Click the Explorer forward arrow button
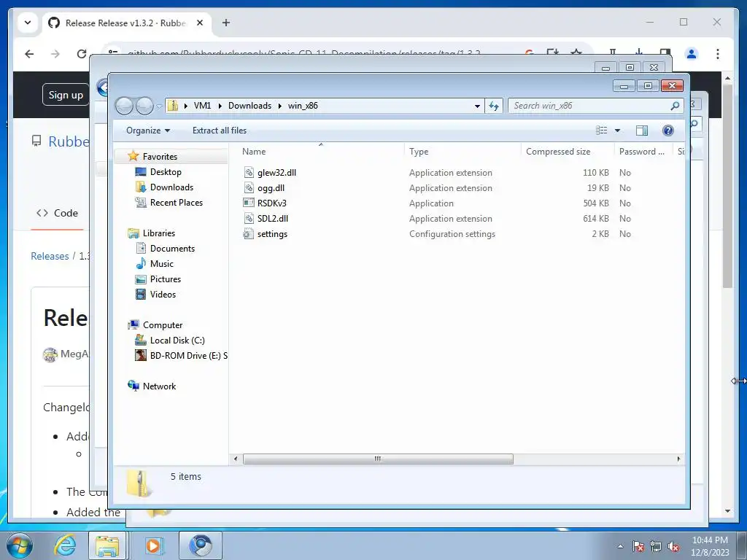 pyautogui.click(x=144, y=106)
